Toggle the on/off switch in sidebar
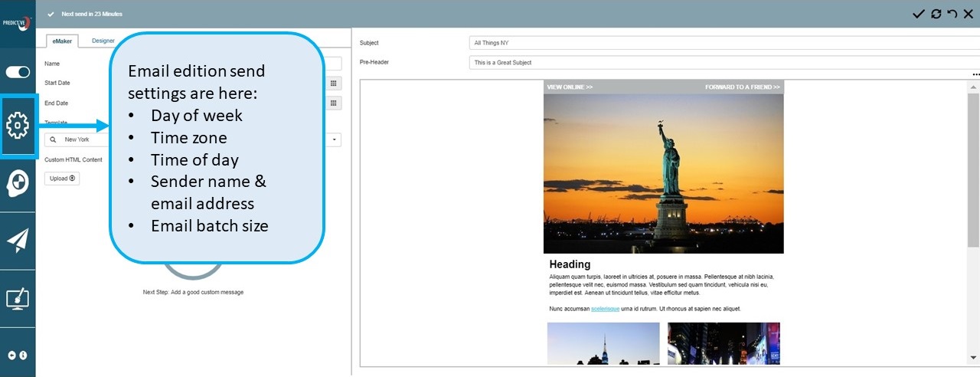 [x=18, y=72]
